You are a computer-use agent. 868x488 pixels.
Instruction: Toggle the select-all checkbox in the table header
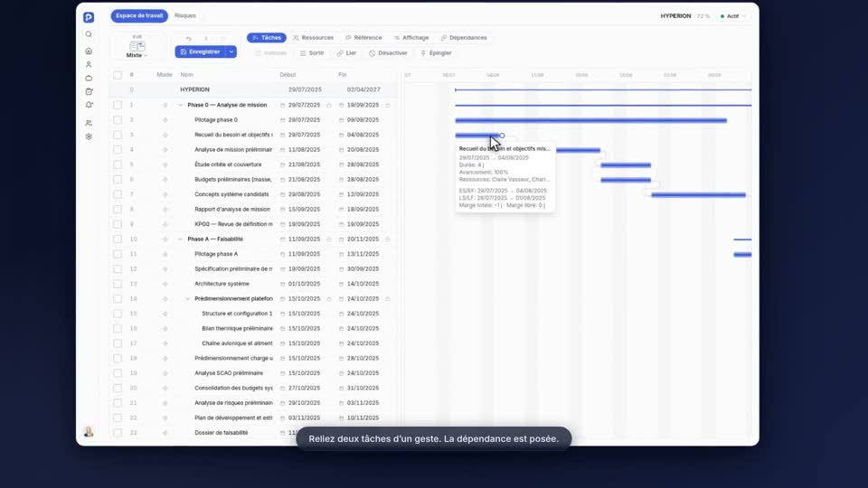click(x=118, y=75)
